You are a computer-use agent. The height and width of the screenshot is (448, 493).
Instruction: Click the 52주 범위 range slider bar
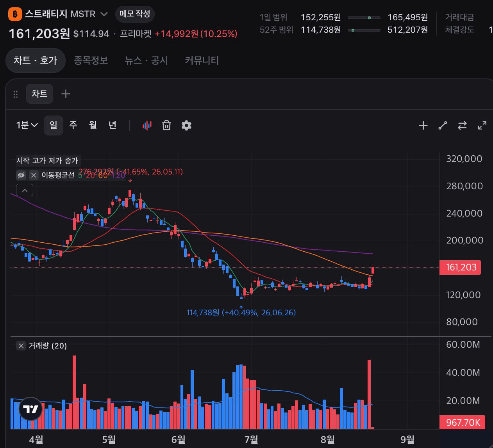pos(364,30)
